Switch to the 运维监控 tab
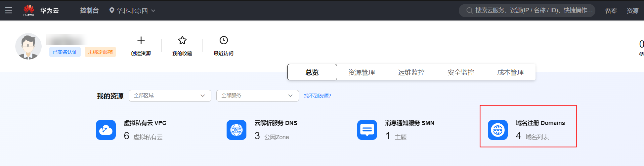644x166 pixels. (411, 72)
